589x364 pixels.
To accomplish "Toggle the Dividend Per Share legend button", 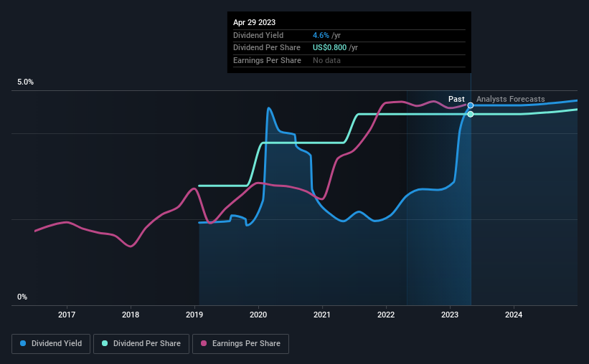I will coord(141,344).
